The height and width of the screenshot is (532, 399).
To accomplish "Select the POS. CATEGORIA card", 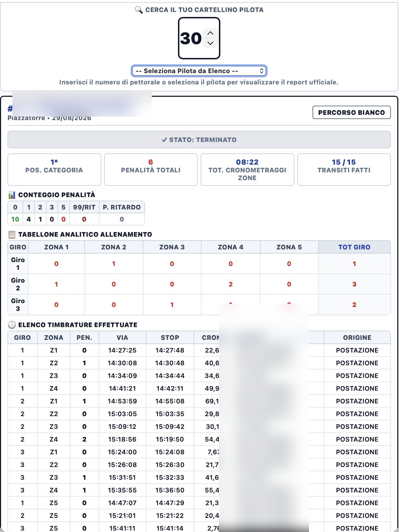I will click(x=54, y=170).
